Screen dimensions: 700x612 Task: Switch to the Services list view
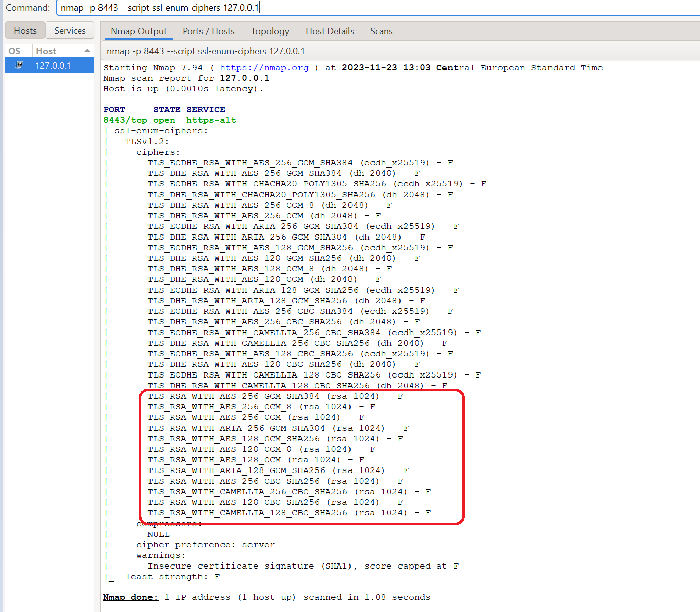[70, 31]
